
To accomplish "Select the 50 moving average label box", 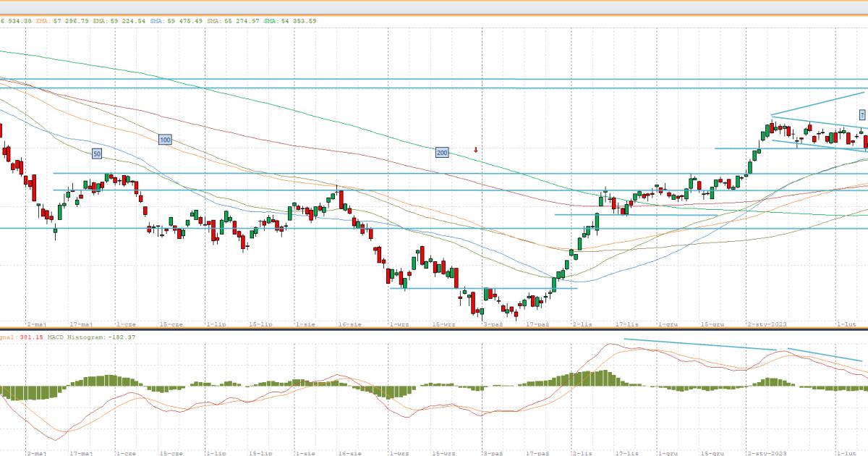I will click(x=96, y=153).
